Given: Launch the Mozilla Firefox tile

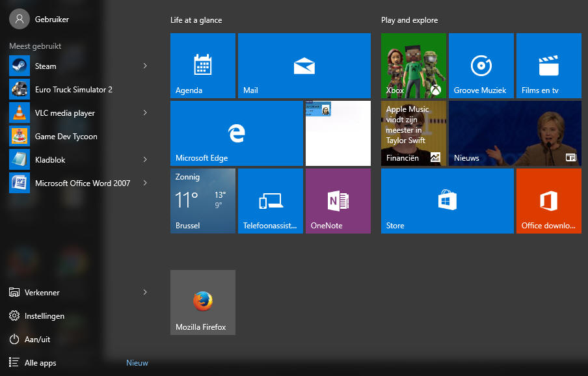Looking at the screenshot, I should [x=203, y=302].
